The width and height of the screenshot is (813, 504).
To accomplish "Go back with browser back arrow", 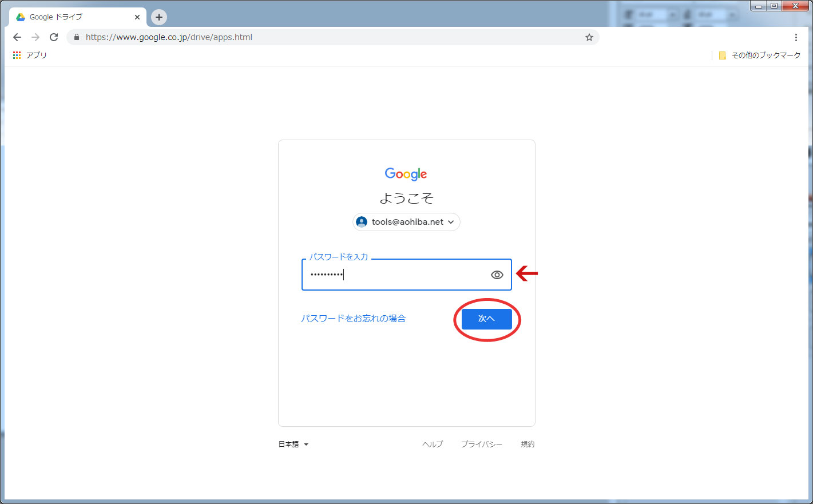I will (x=17, y=37).
